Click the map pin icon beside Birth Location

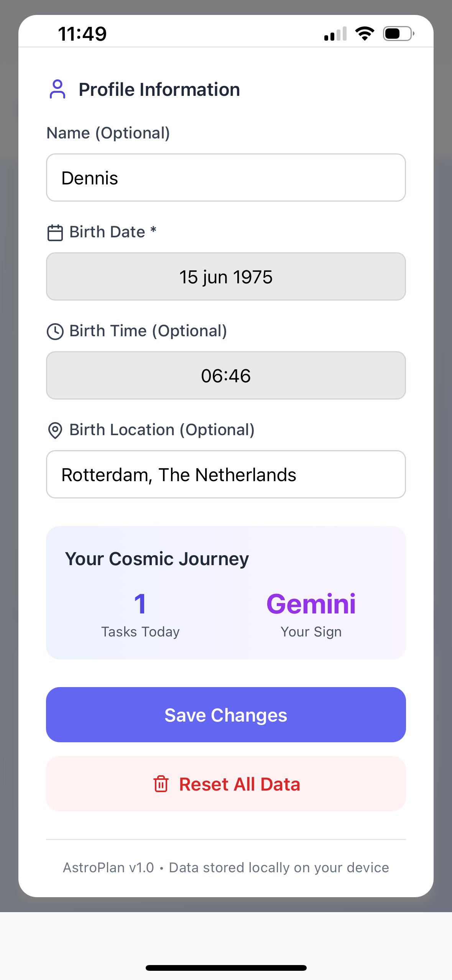point(55,431)
